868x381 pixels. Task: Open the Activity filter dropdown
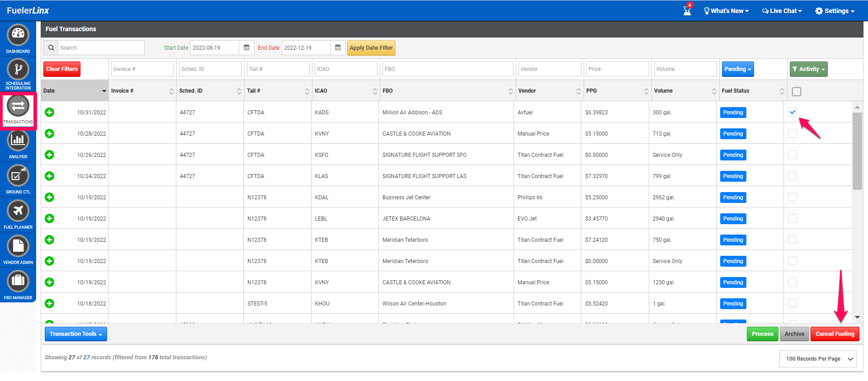(x=809, y=69)
